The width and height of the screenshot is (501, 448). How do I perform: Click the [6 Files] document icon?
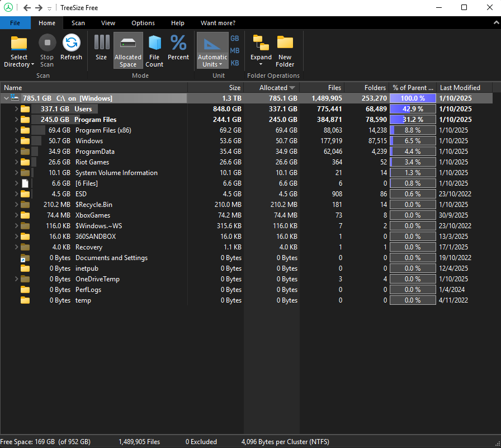pyautogui.click(x=25, y=183)
